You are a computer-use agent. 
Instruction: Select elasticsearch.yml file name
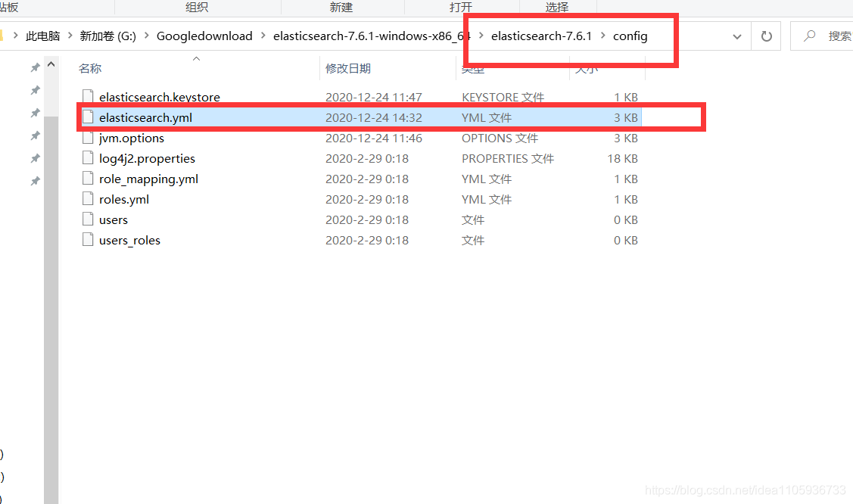145,117
